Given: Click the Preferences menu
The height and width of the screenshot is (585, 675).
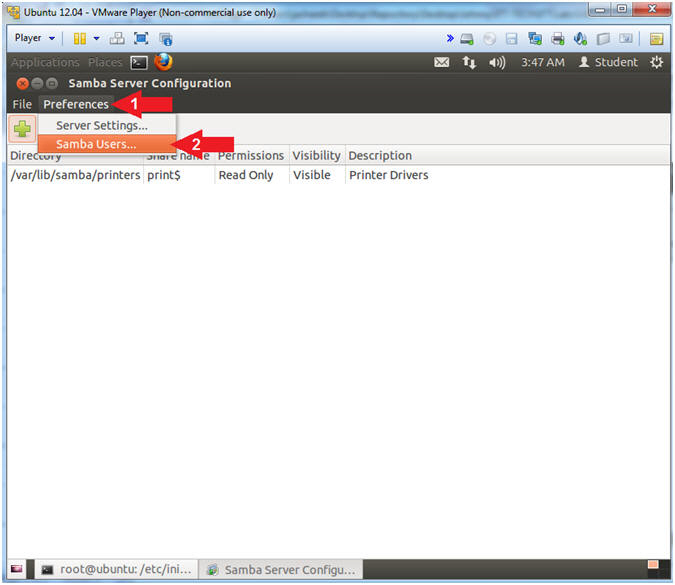Looking at the screenshot, I should tap(76, 104).
